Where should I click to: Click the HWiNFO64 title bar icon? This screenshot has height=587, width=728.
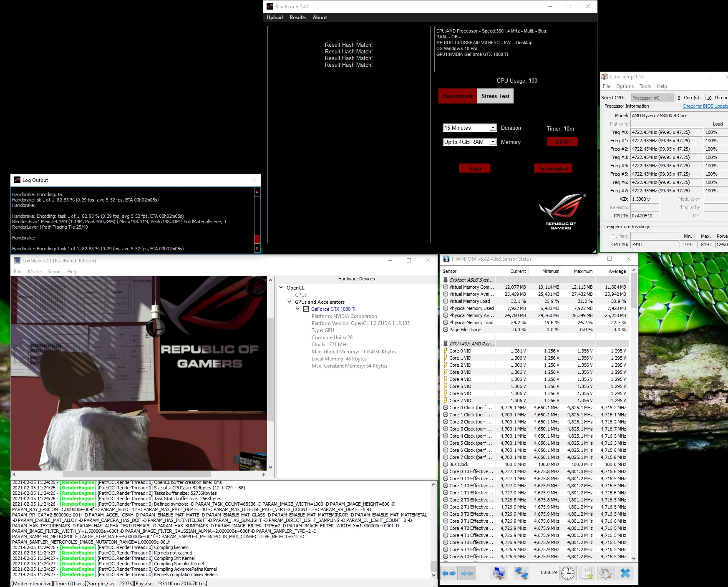tap(446, 259)
